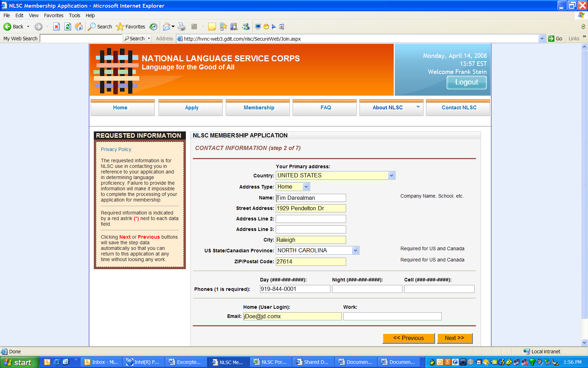Click the Day phone number field
This screenshot has width=588, height=368.
[x=295, y=289]
